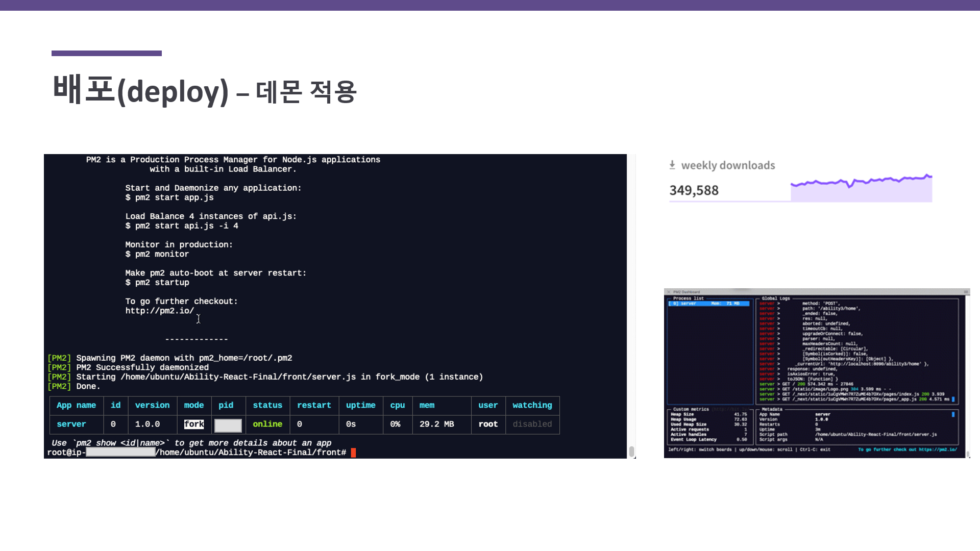The width and height of the screenshot is (980, 551).
Task: Click the 'Script path' metadata row
Action: pos(848,435)
